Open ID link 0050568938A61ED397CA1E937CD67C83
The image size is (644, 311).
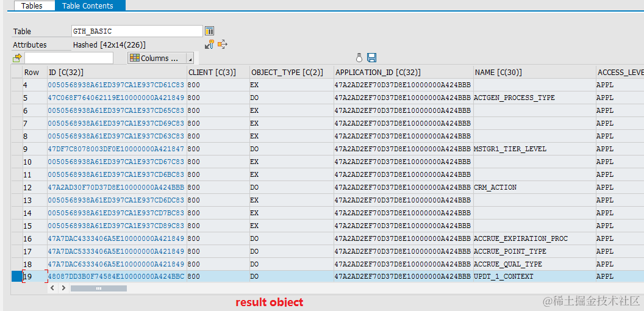(x=116, y=162)
